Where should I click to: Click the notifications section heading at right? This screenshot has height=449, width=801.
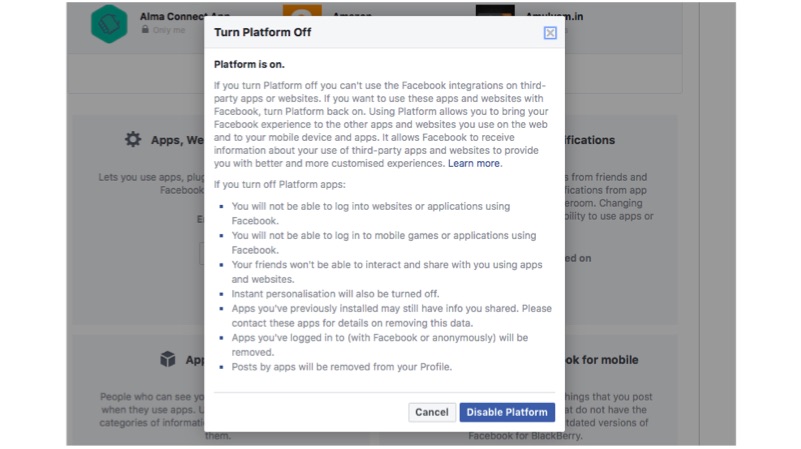590,141
